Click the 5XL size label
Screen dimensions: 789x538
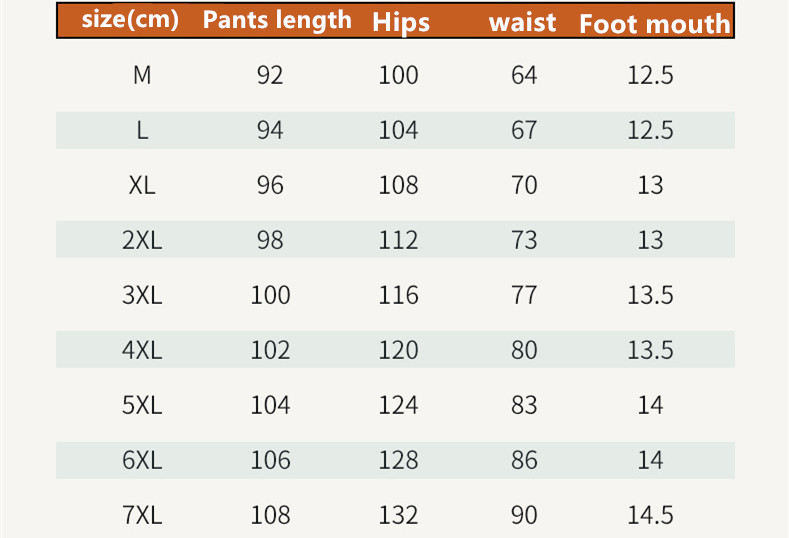[x=142, y=405]
